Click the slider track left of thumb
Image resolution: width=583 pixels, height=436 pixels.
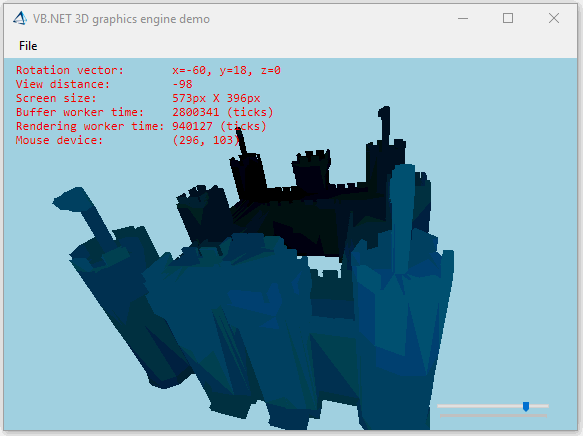pyautogui.click(x=480, y=406)
